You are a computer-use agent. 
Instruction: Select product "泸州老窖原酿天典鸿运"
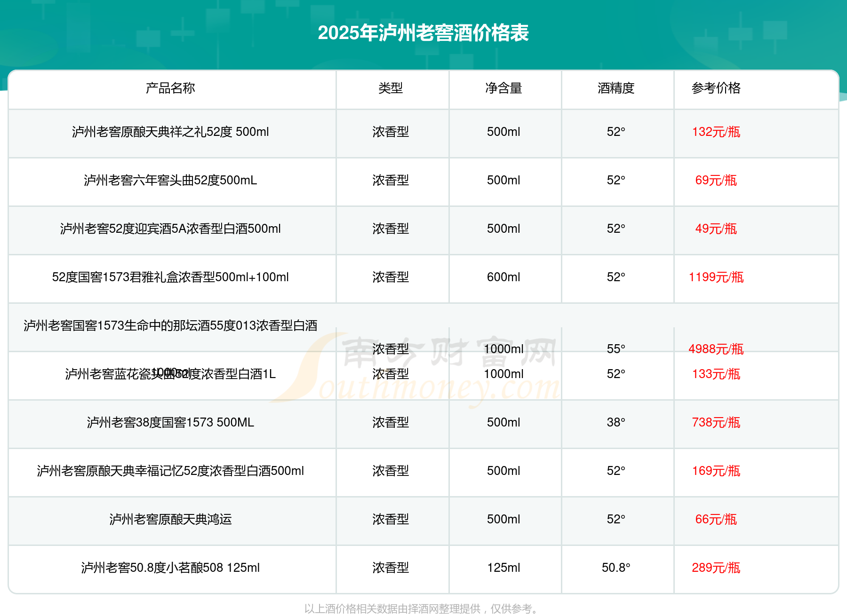170,519
